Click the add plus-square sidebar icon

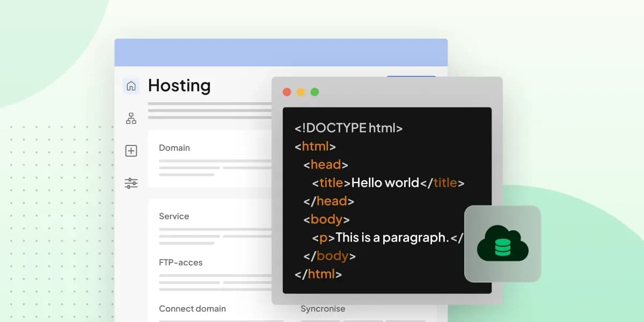131,151
